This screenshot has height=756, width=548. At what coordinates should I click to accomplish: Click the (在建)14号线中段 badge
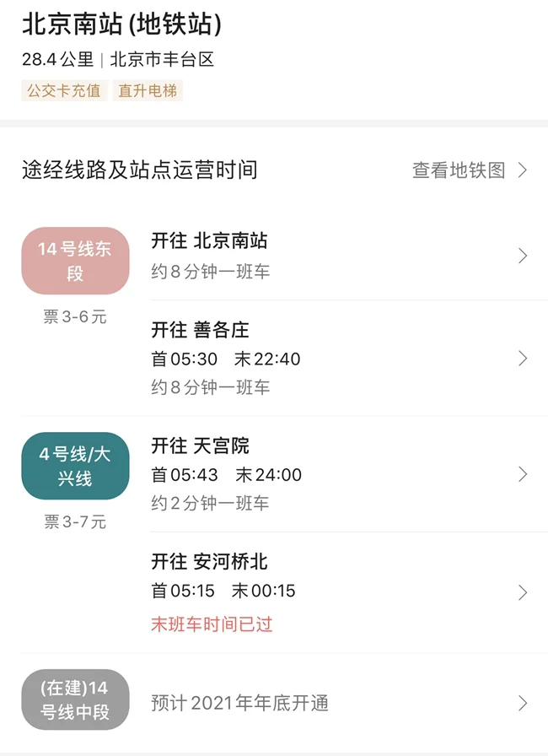point(75,699)
